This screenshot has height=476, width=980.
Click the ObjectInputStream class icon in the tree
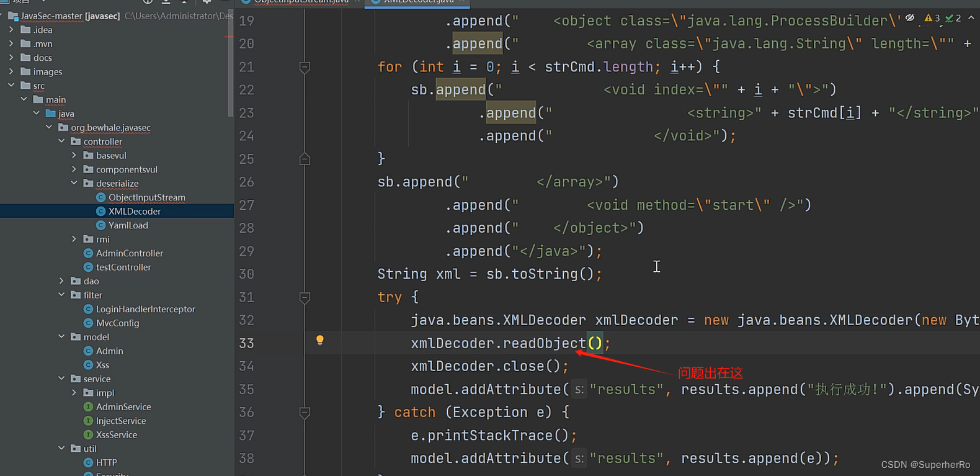pos(100,197)
